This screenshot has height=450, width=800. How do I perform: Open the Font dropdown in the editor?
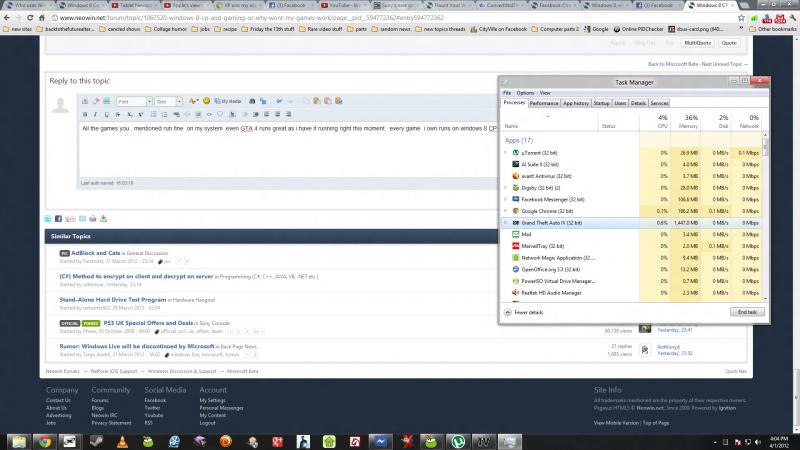point(134,102)
